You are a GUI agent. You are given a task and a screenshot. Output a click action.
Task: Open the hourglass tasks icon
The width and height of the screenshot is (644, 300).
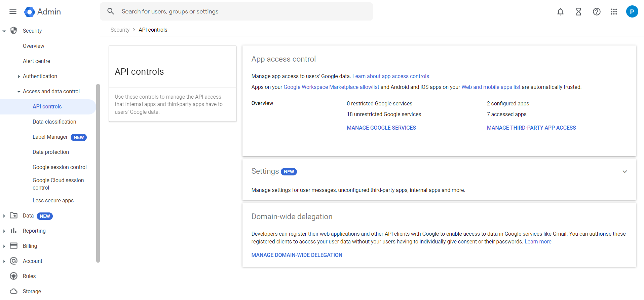click(x=578, y=12)
